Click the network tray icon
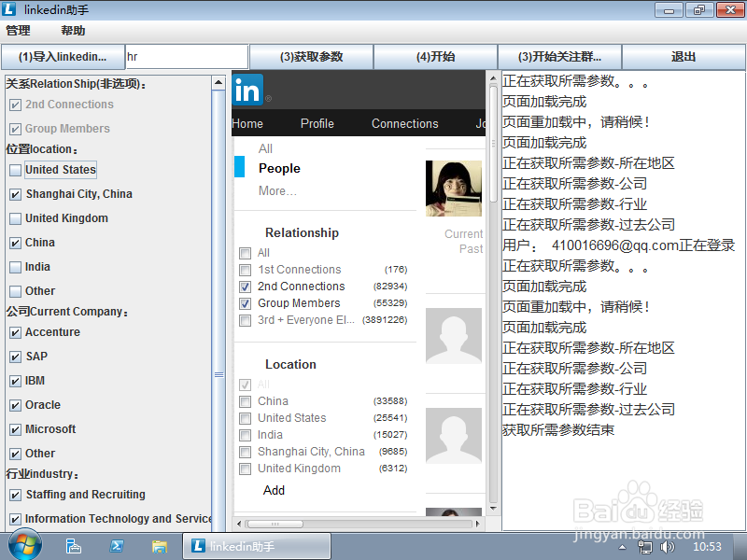This screenshot has width=747, height=560. pyautogui.click(x=645, y=547)
